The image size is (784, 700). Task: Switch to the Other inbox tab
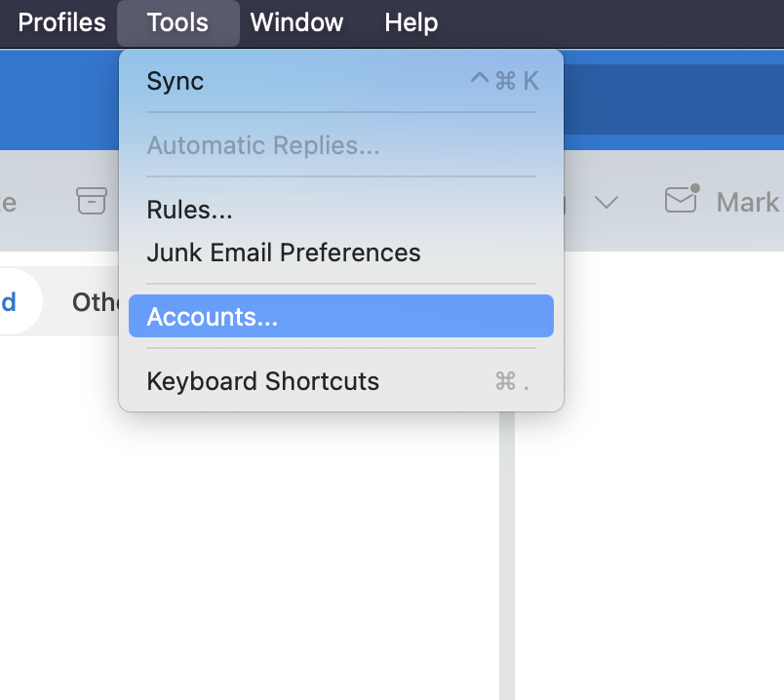point(95,302)
